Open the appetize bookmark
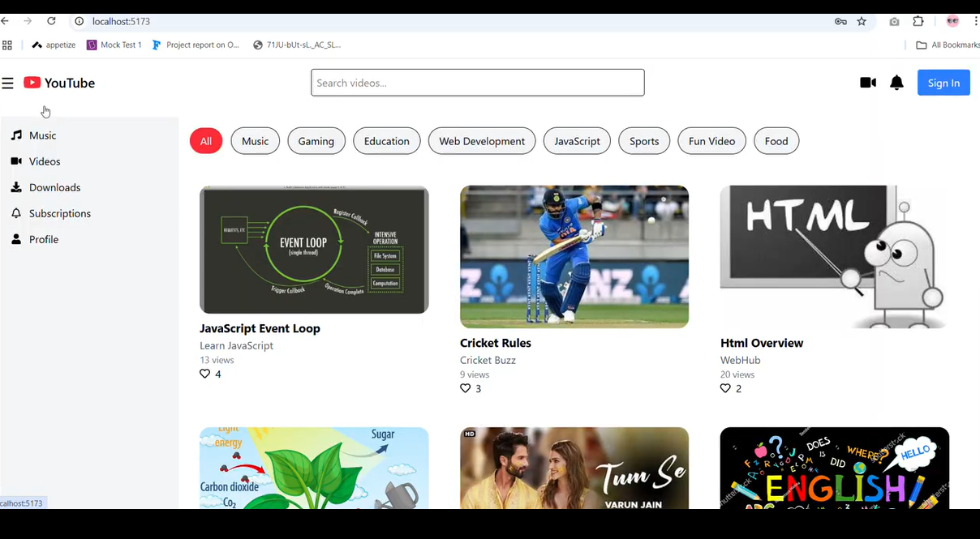Viewport: 980px width, 539px height. pyautogui.click(x=54, y=45)
